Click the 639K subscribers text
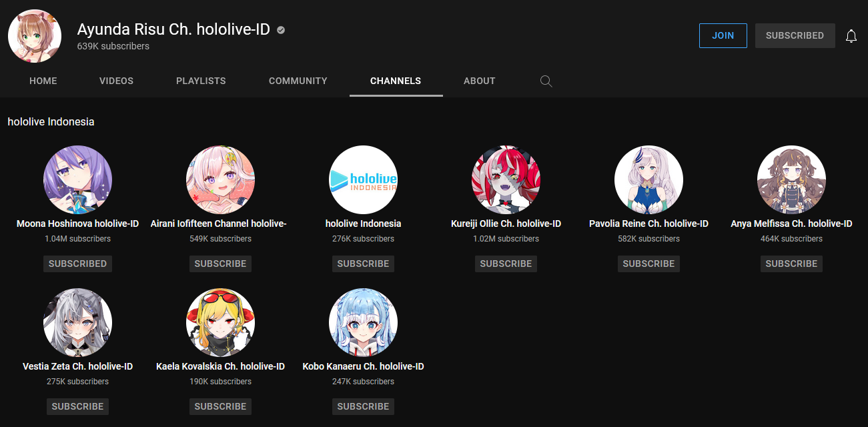868x427 pixels. [113, 46]
